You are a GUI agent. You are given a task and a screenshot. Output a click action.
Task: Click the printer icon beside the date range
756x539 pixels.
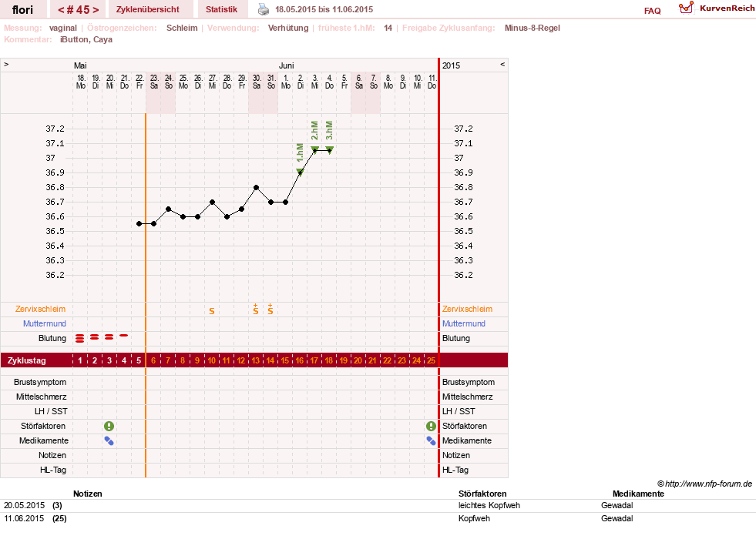[264, 9]
